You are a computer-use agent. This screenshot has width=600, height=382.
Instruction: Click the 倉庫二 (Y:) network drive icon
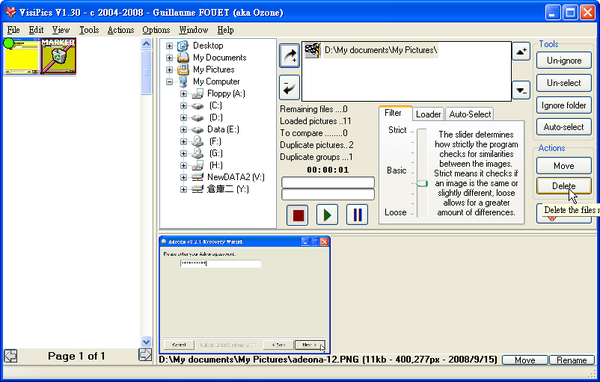[x=197, y=189]
